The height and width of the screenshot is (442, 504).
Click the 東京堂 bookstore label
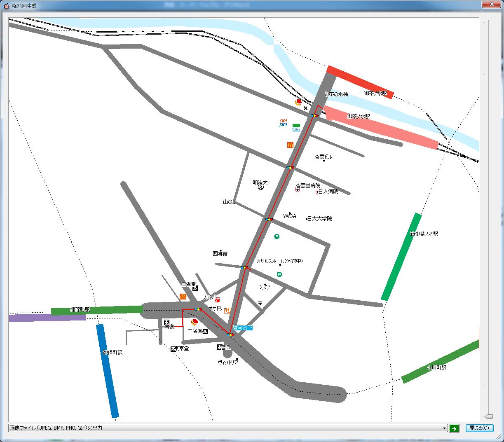pos(182,349)
